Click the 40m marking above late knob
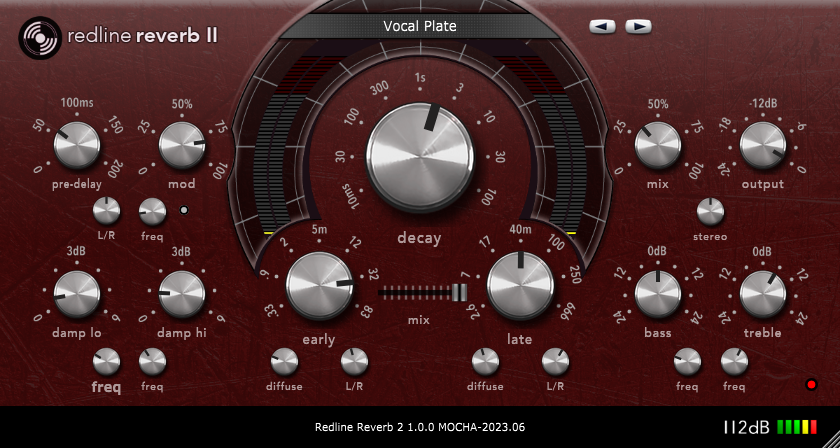Viewport: 840px width, 448px height. click(521, 230)
